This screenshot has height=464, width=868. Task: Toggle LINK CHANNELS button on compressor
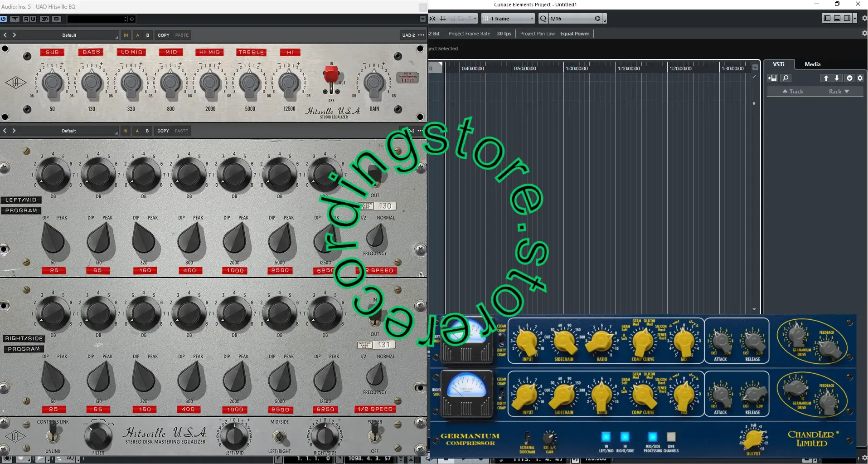tap(671, 437)
